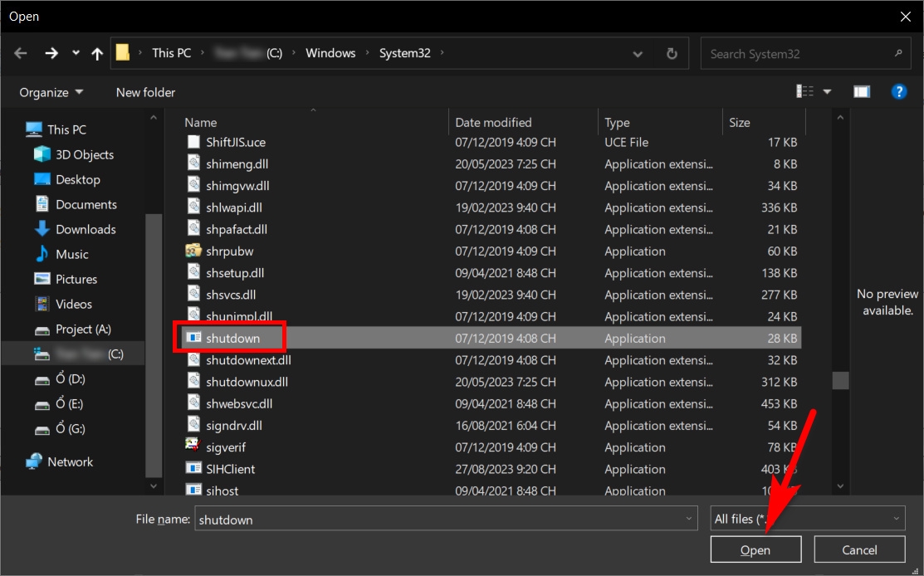
Task: Open the All files type dropdown
Action: (808, 519)
